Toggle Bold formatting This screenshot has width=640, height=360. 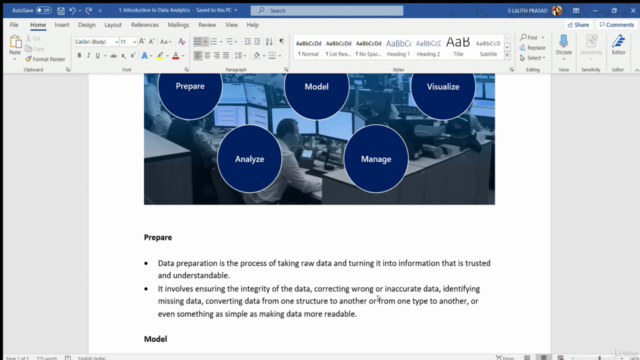[x=79, y=56]
